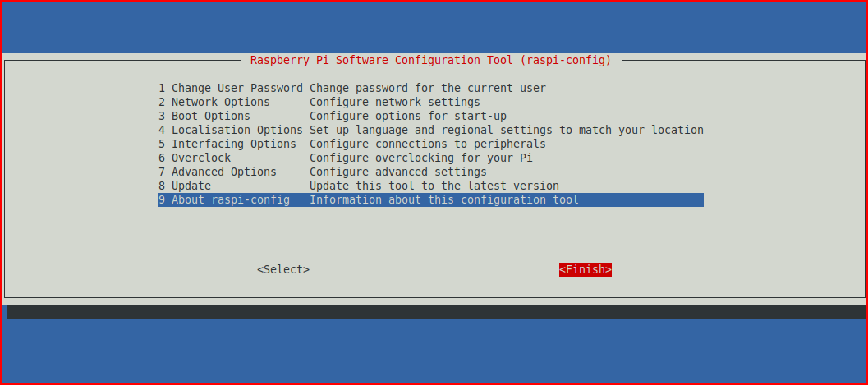Open Network Options menu entry

[430, 103]
